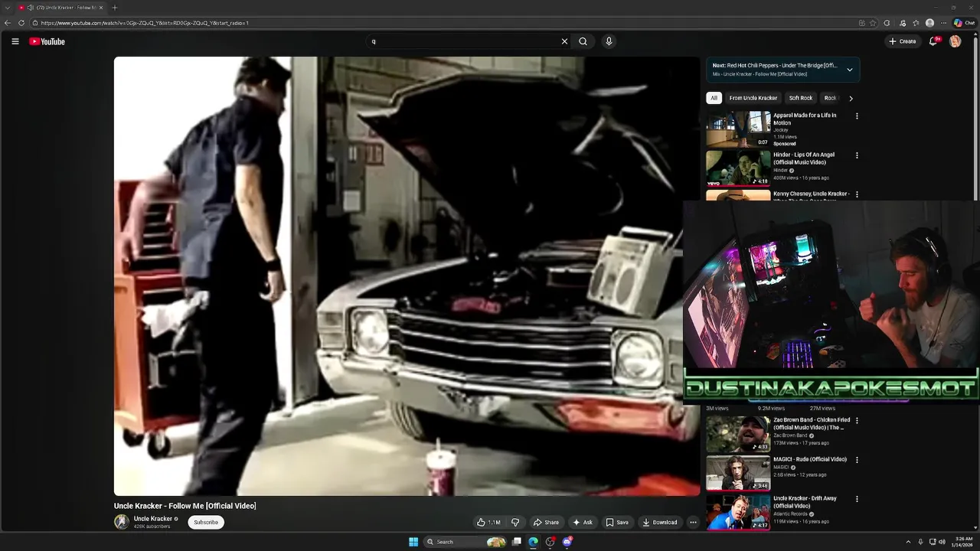980x551 pixels.
Task: Go back with the browser arrow
Action: 8,23
